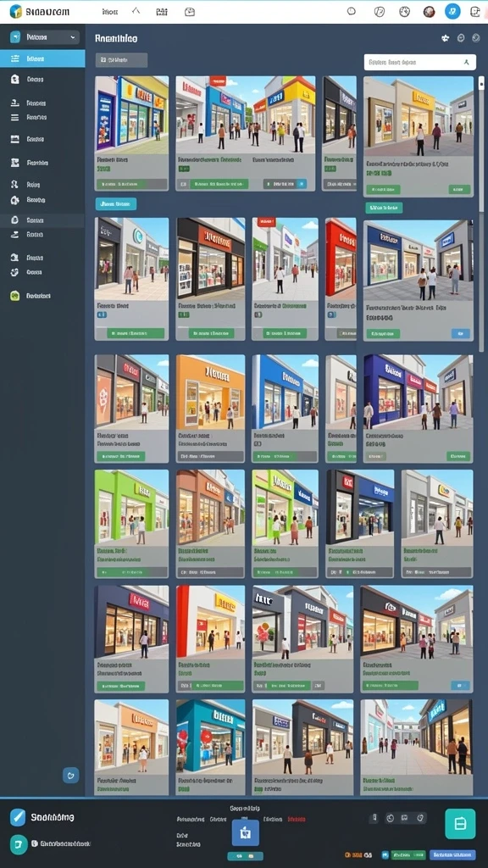This screenshot has width=488, height=868.
Task: Click the red tag on the first row's wide card
Action: point(218,81)
